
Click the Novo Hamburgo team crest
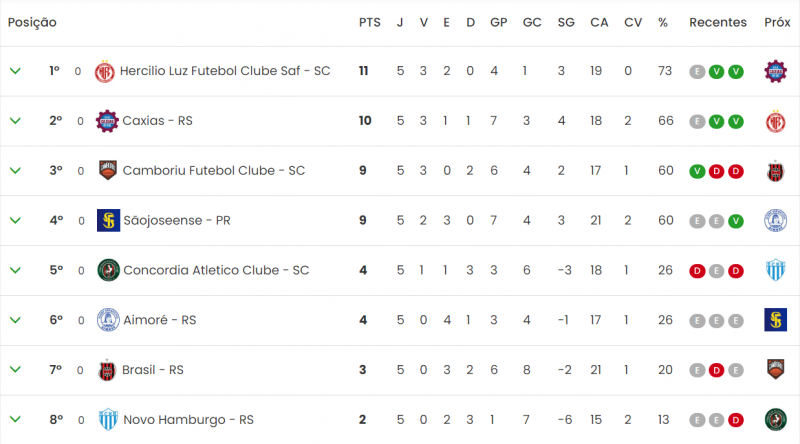(108, 419)
